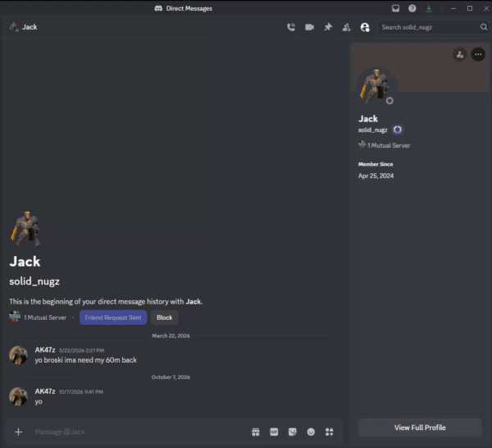Screen dimensions: 492x448
Task: Click the Friend Request Sent button
Action: (113, 318)
